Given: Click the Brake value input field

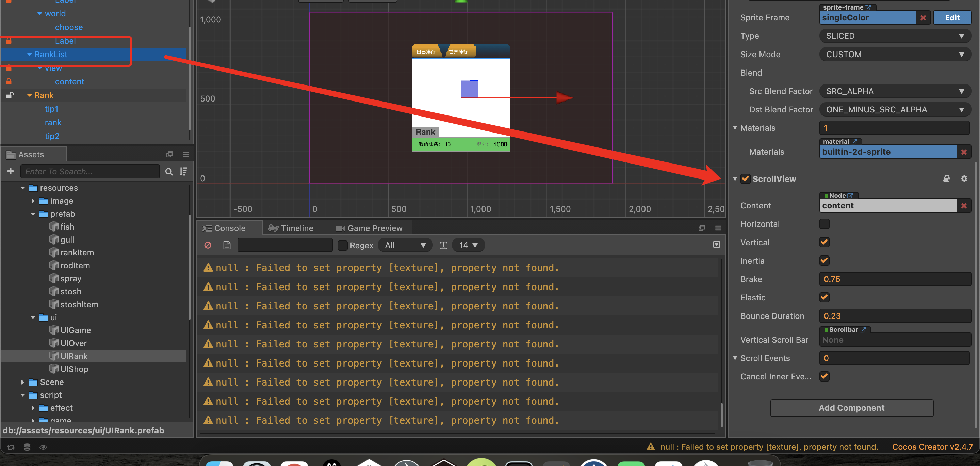Looking at the screenshot, I should [894, 279].
